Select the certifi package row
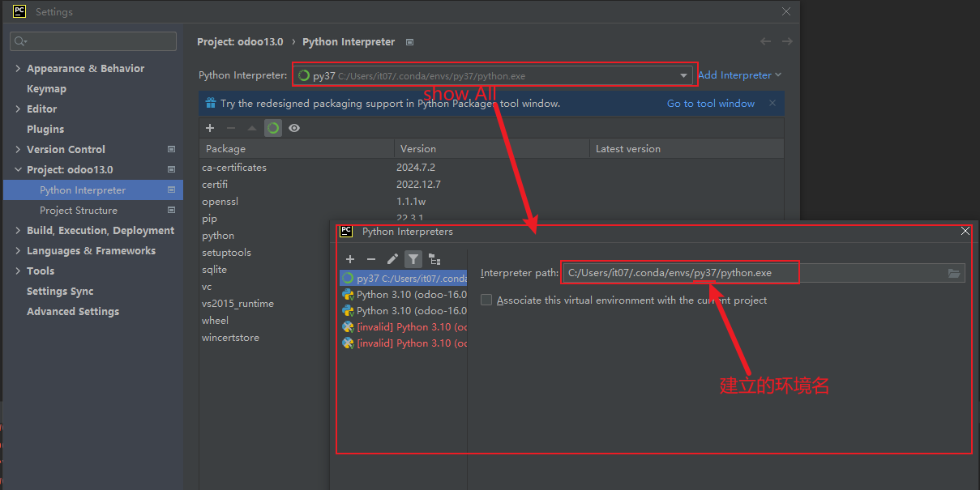 pos(491,184)
